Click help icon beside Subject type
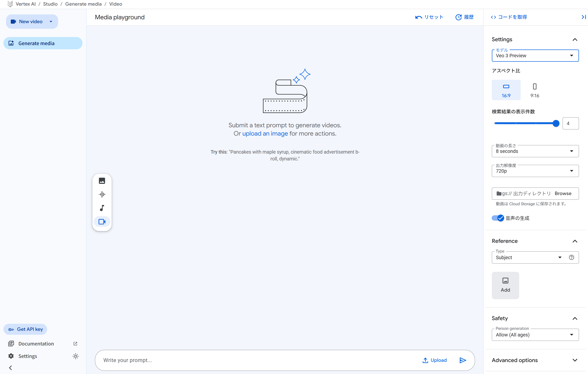The height and width of the screenshot is (374, 588). [571, 257]
